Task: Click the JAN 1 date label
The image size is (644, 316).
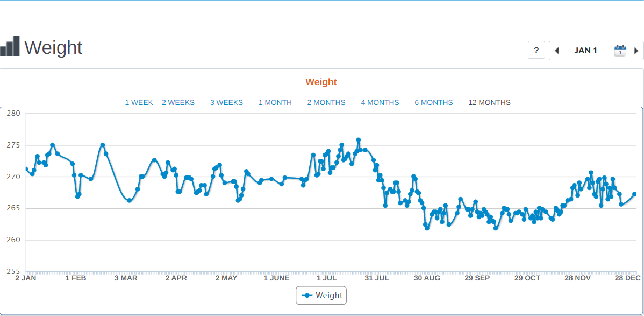Action: click(585, 51)
